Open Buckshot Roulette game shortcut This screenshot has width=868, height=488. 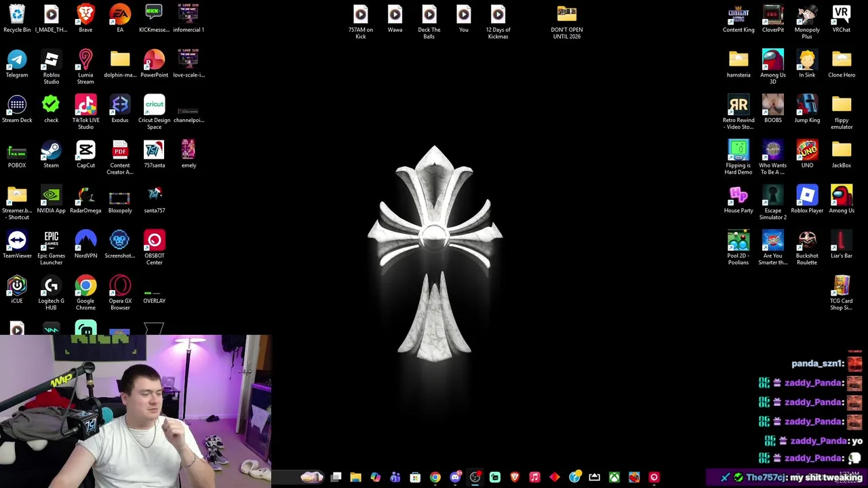click(x=807, y=248)
